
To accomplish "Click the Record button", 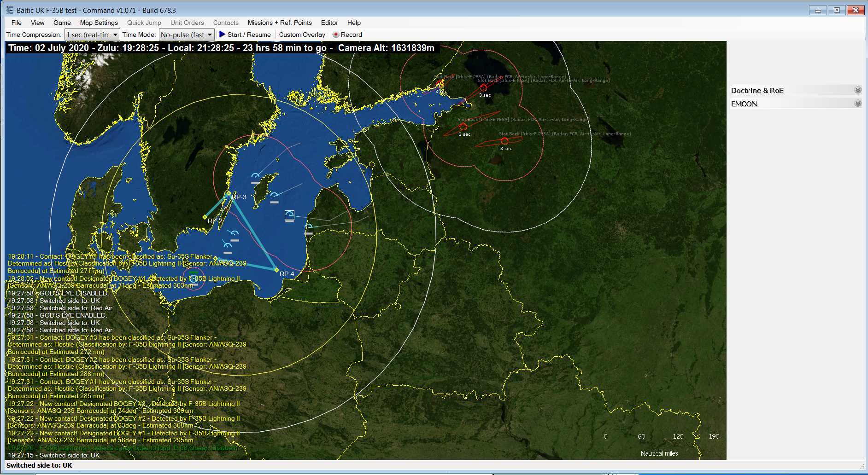I will point(348,35).
